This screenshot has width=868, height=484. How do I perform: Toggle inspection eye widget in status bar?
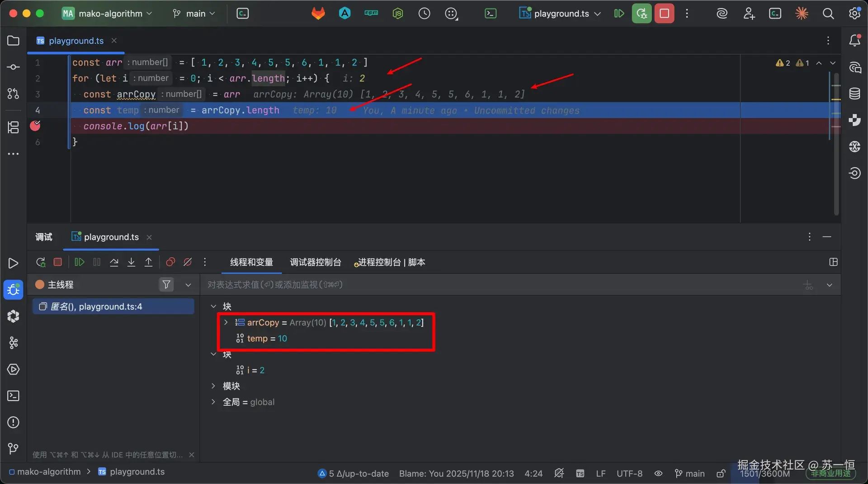[658, 474]
